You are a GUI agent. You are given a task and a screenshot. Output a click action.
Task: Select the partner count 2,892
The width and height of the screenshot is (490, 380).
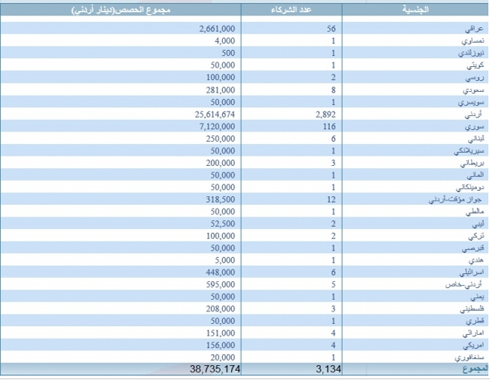pyautogui.click(x=326, y=114)
